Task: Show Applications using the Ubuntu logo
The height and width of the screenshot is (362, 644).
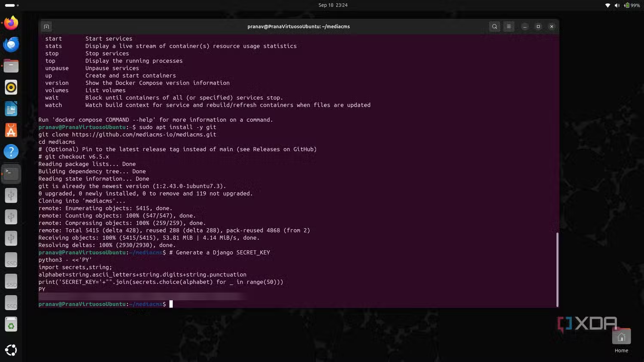Action: [x=11, y=350]
